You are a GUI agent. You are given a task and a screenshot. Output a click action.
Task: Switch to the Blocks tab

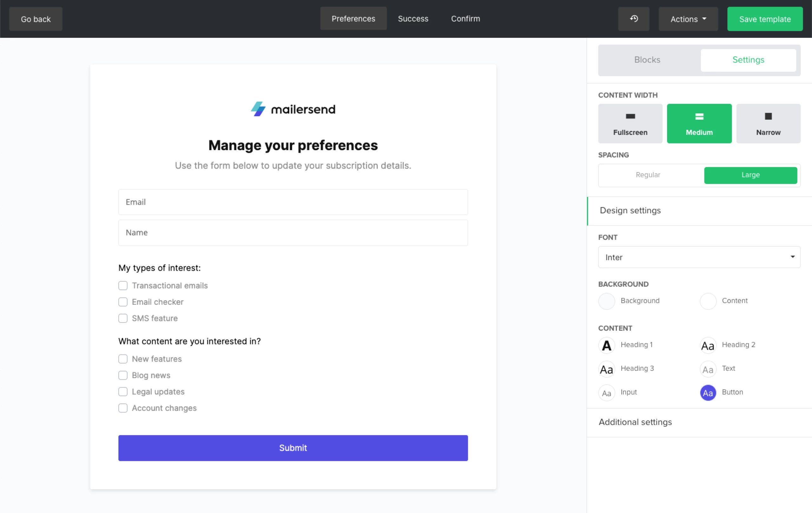tap(647, 60)
